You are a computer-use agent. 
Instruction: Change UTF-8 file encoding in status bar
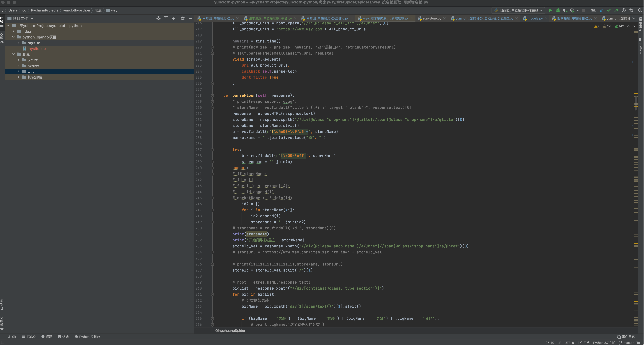569,343
